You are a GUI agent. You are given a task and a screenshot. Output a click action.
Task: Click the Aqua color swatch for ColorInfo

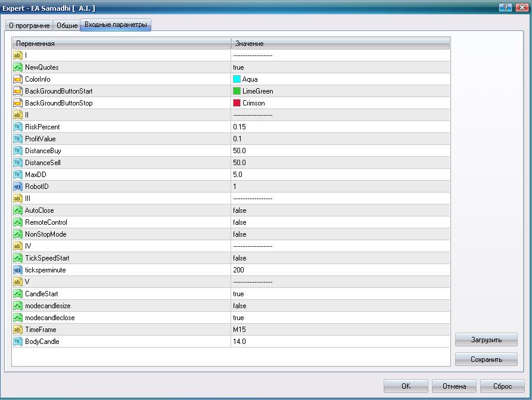[x=237, y=79]
